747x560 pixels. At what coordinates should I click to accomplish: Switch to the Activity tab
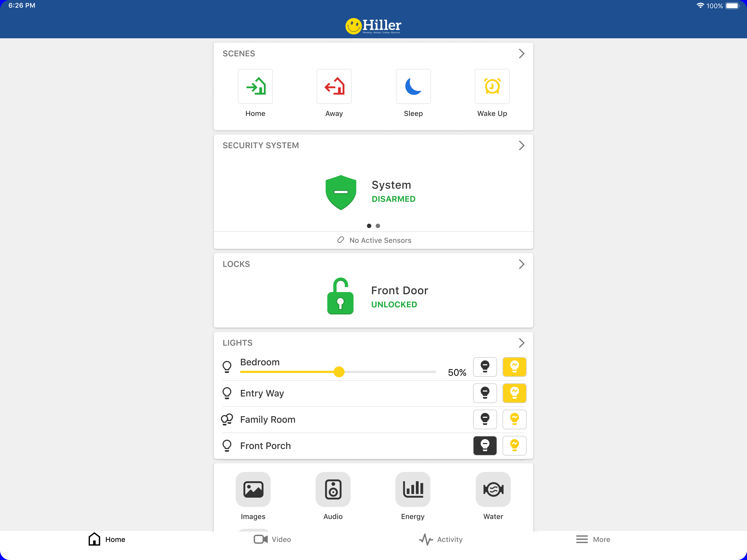[440, 539]
